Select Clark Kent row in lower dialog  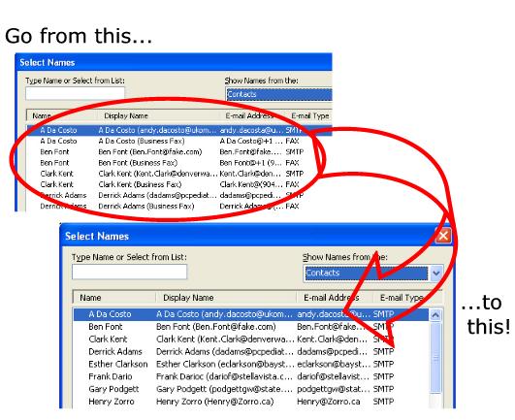[x=251, y=339]
